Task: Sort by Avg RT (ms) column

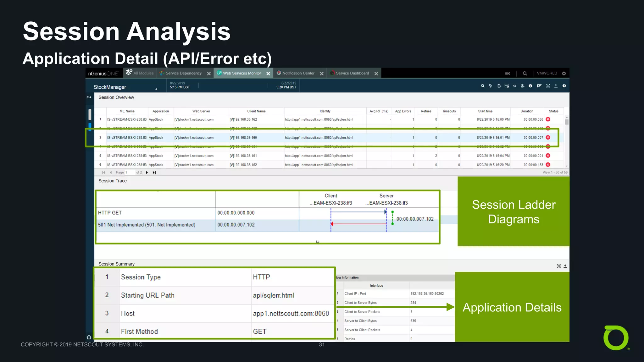Action: (x=379, y=111)
